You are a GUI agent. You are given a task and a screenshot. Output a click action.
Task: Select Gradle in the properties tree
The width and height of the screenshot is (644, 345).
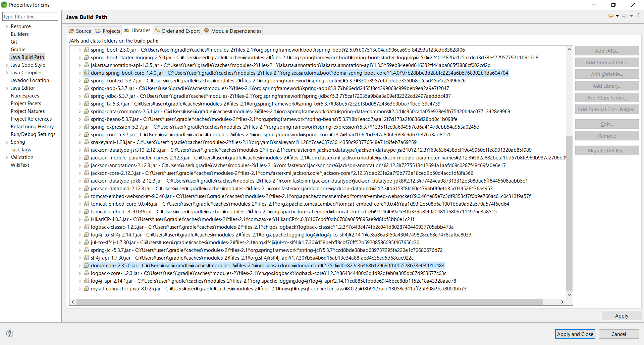tap(18, 49)
